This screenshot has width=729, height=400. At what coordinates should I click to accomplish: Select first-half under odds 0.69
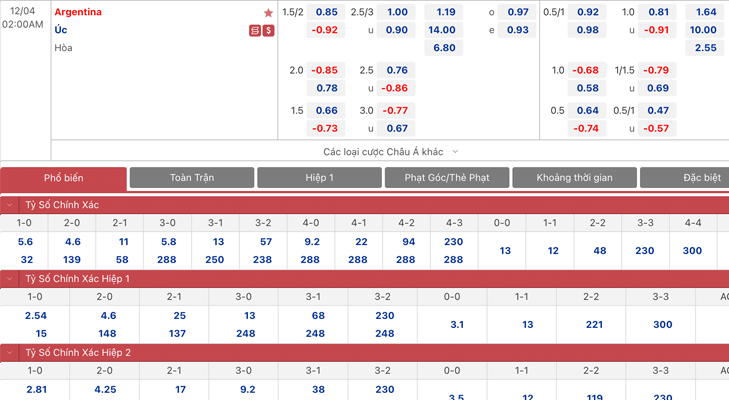(657, 88)
